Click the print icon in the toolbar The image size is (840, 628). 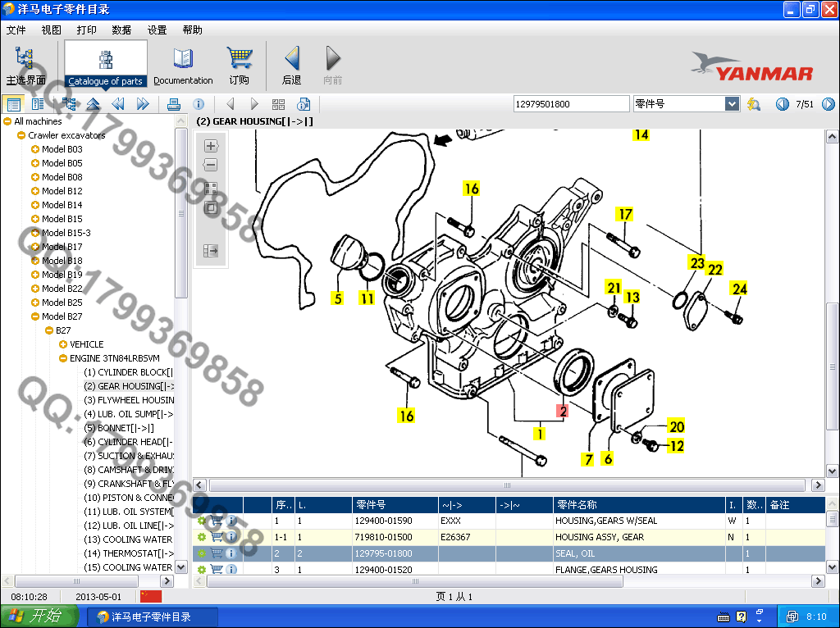(x=173, y=104)
